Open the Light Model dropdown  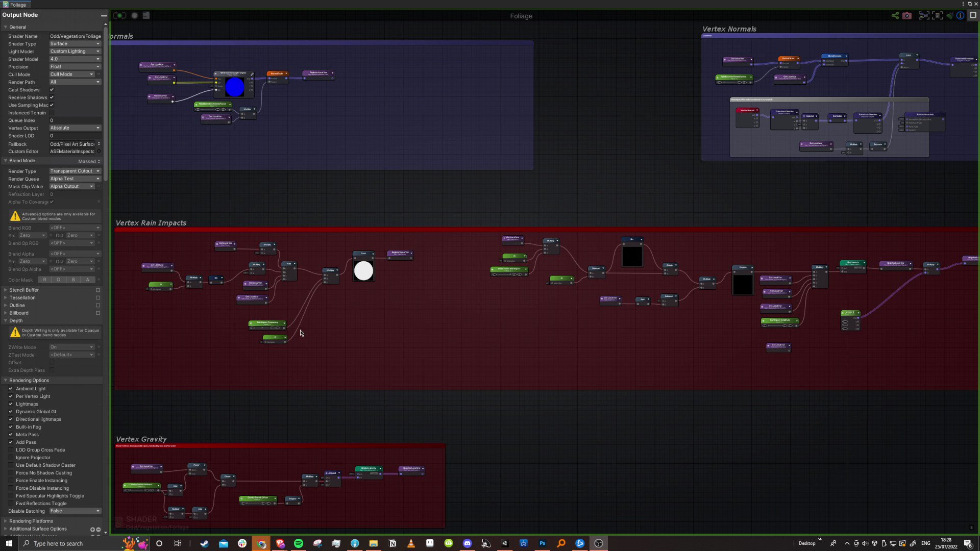[x=75, y=51]
